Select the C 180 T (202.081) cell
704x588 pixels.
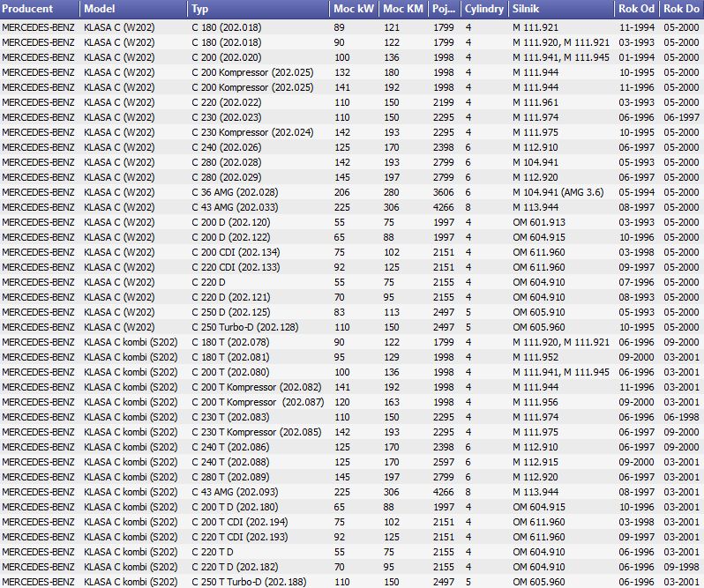[x=230, y=357]
